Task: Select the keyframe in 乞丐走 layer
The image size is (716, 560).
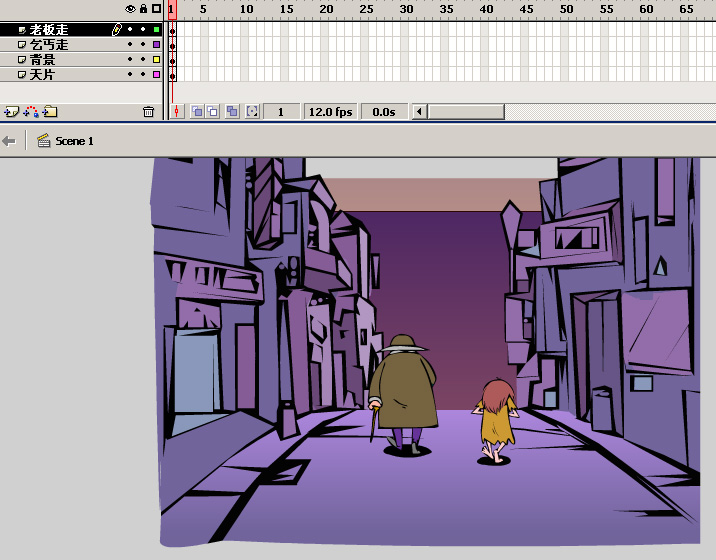Action: tap(173, 45)
